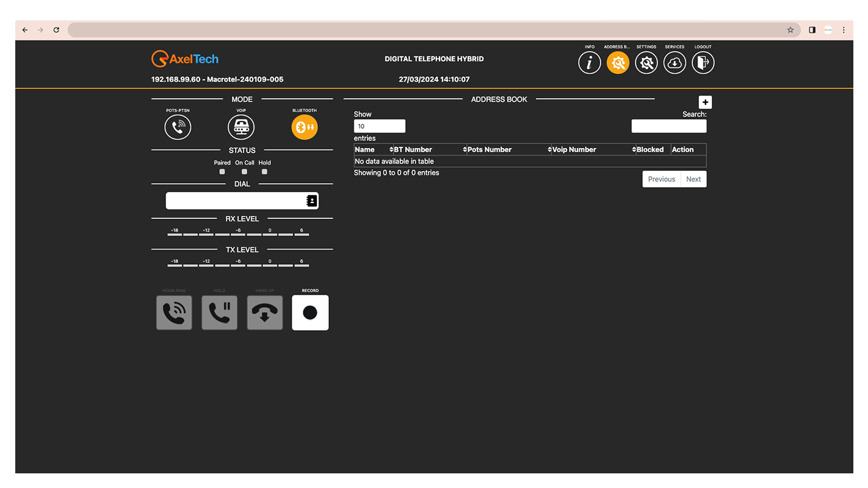This screenshot has width=868, height=488.
Task: Click the Next pagination button
Action: click(693, 179)
